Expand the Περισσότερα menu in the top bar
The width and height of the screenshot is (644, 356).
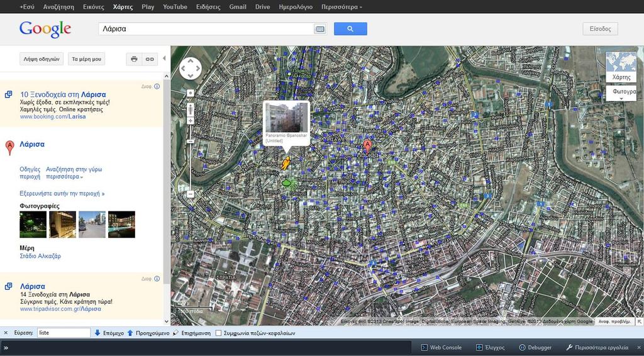click(341, 7)
